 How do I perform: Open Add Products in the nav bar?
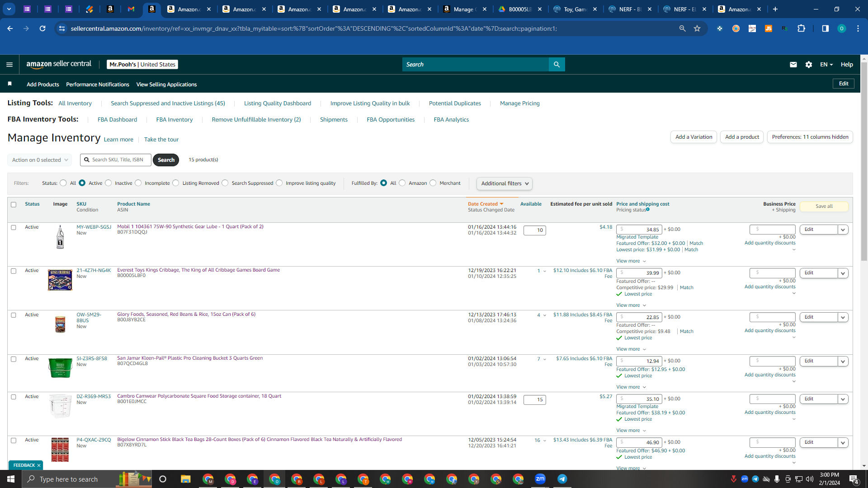tap(43, 84)
